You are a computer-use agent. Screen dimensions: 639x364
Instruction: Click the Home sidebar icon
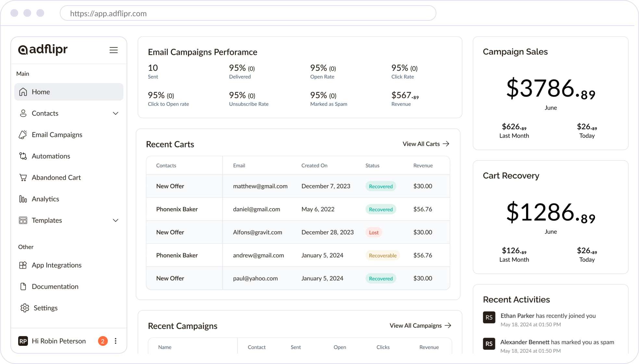point(23,92)
